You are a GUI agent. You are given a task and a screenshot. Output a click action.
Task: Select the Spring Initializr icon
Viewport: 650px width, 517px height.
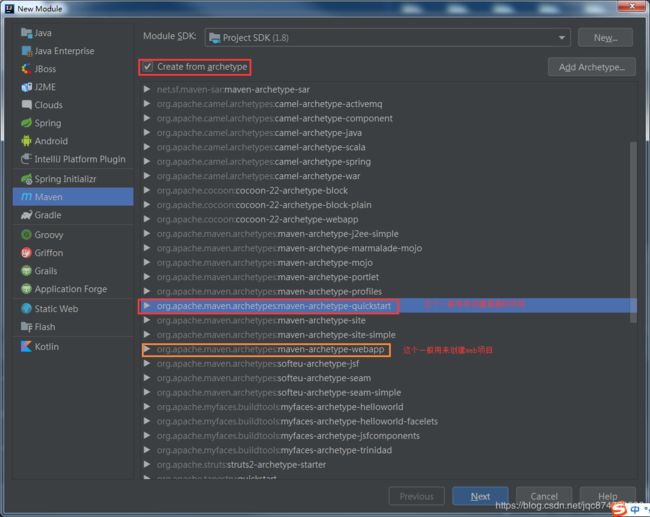pyautogui.click(x=27, y=179)
